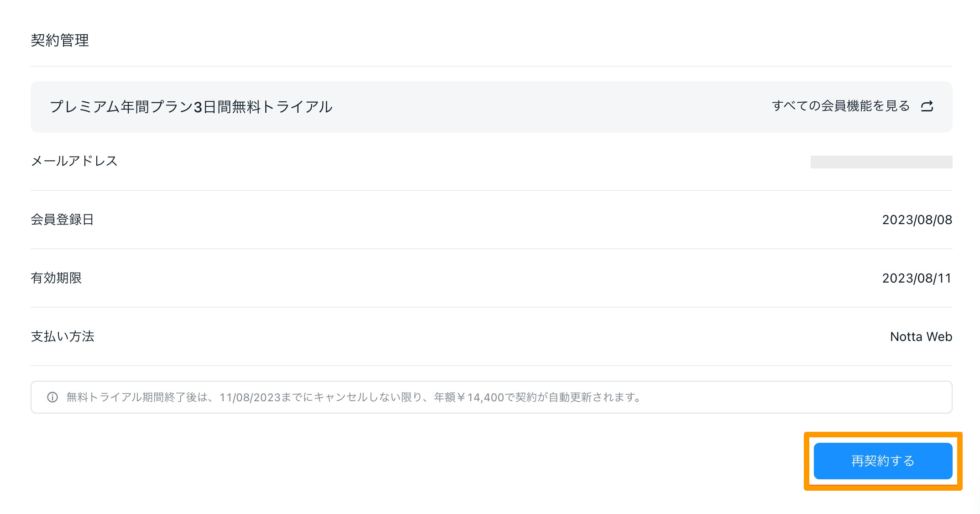Click the 11/08/2023 date in the notice
This screenshot has width=980, height=514.
pos(250,398)
